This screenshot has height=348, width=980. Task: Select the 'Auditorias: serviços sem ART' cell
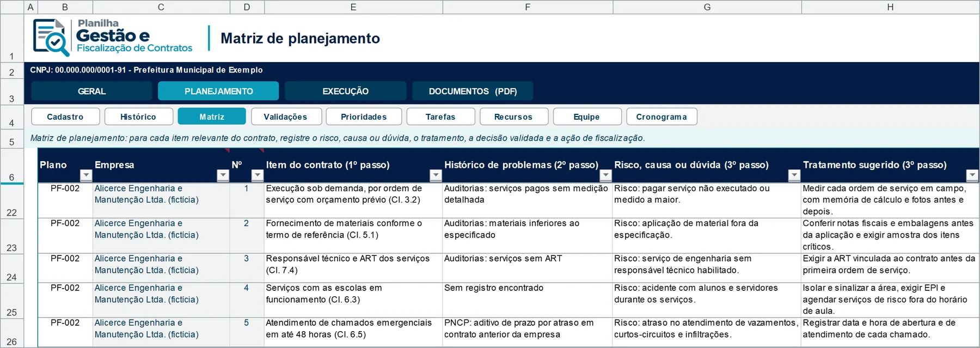528,268
